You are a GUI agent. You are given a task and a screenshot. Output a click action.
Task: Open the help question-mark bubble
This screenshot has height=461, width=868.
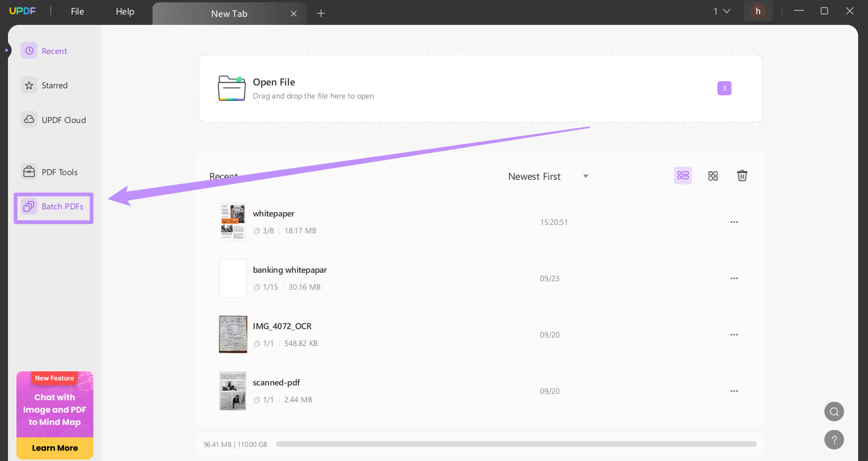pyautogui.click(x=834, y=440)
